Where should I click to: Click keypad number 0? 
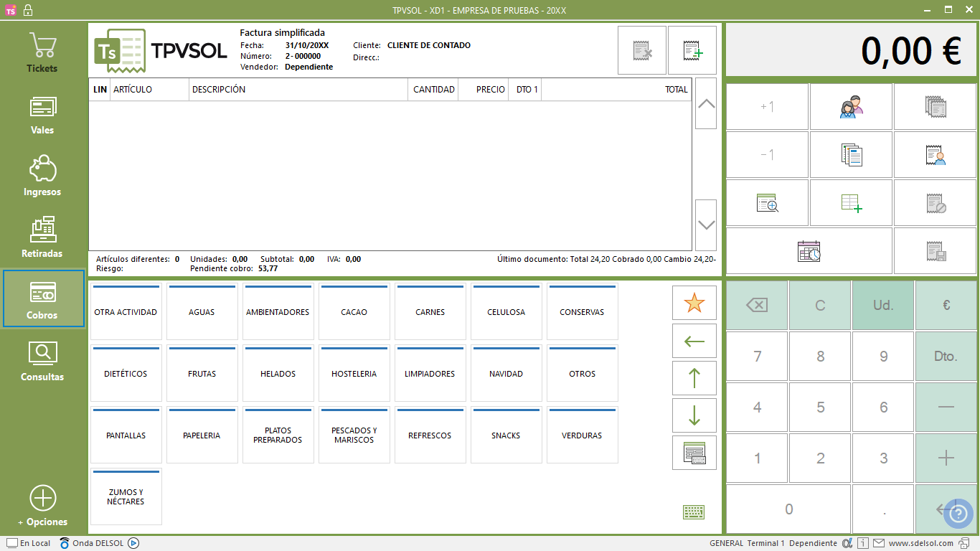[x=788, y=509]
